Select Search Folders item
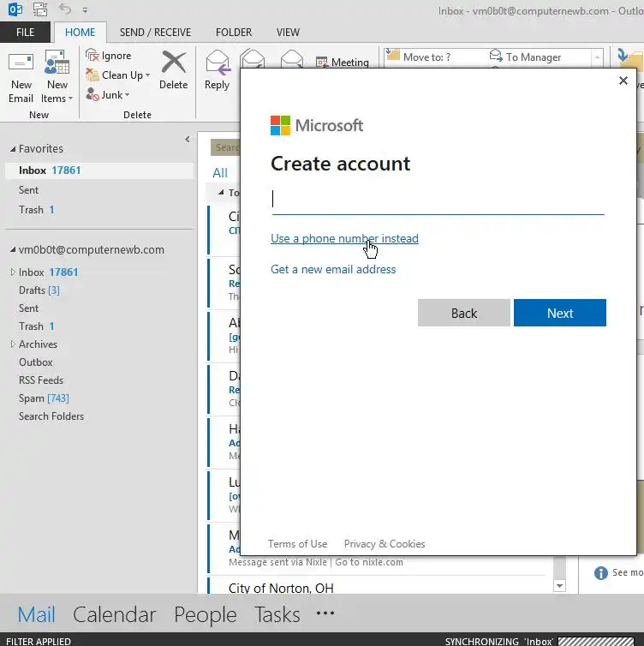The height and width of the screenshot is (646, 644). (51, 416)
